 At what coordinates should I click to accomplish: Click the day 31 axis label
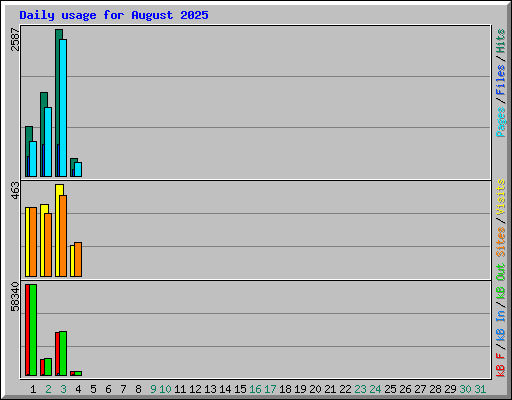[x=480, y=389]
